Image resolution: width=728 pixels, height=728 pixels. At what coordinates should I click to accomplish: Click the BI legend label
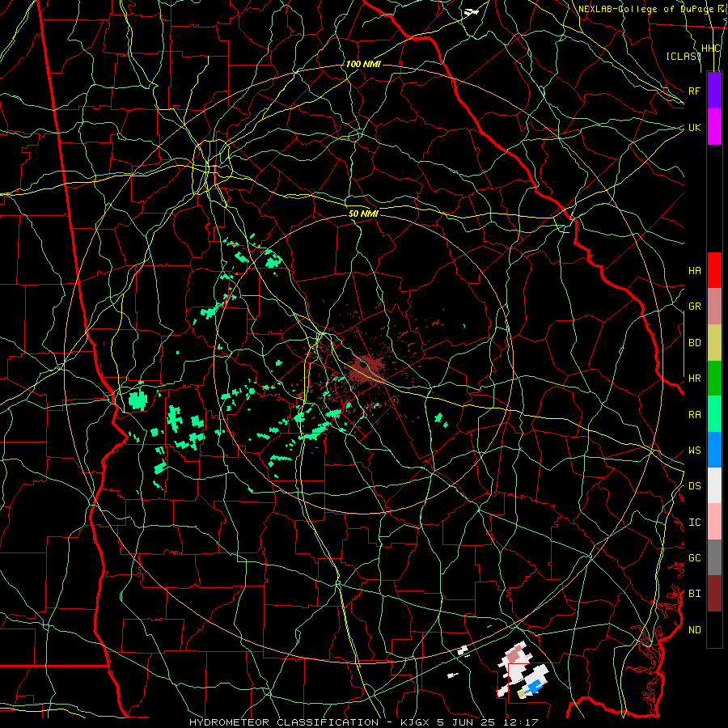pos(695,594)
